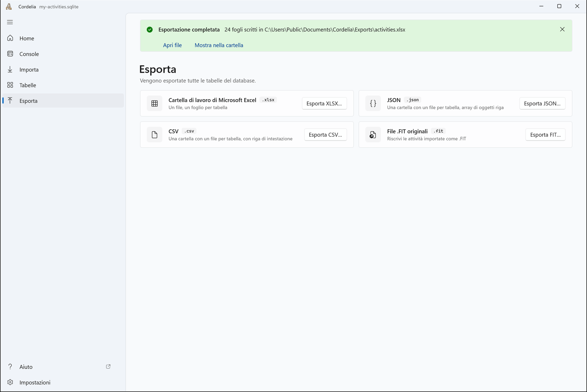Screen dimensions: 587x392
Task: Open the exported file via Apri file
Action: (x=173, y=45)
